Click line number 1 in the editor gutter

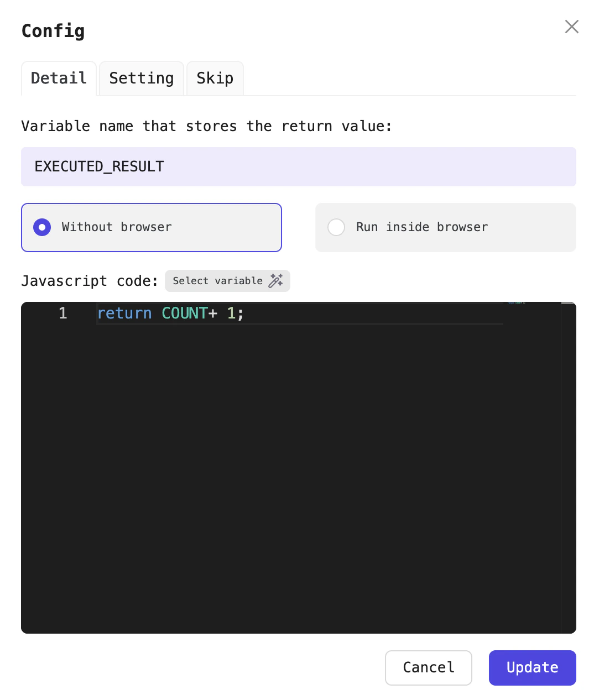[x=62, y=313]
